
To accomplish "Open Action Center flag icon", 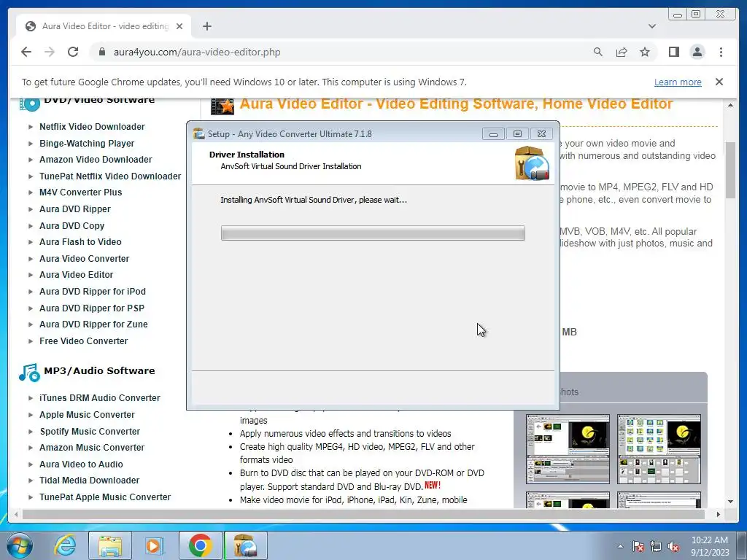I will (x=638, y=546).
